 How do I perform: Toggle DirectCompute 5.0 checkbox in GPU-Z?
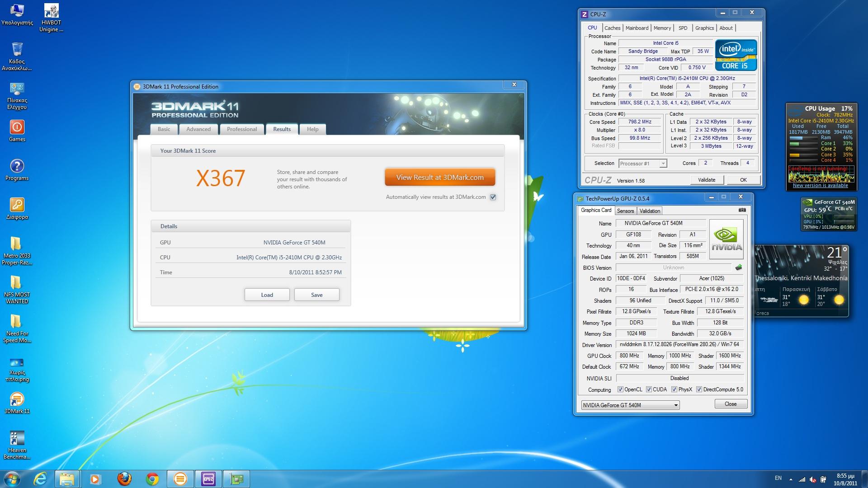click(x=699, y=389)
